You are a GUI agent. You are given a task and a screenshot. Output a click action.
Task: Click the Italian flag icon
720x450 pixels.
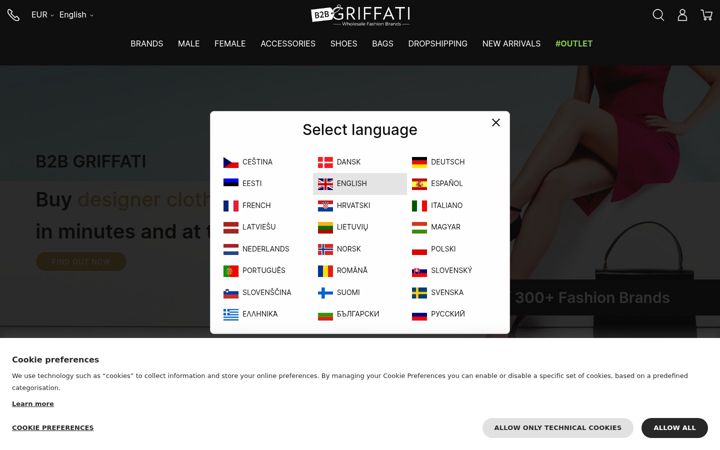(x=419, y=205)
